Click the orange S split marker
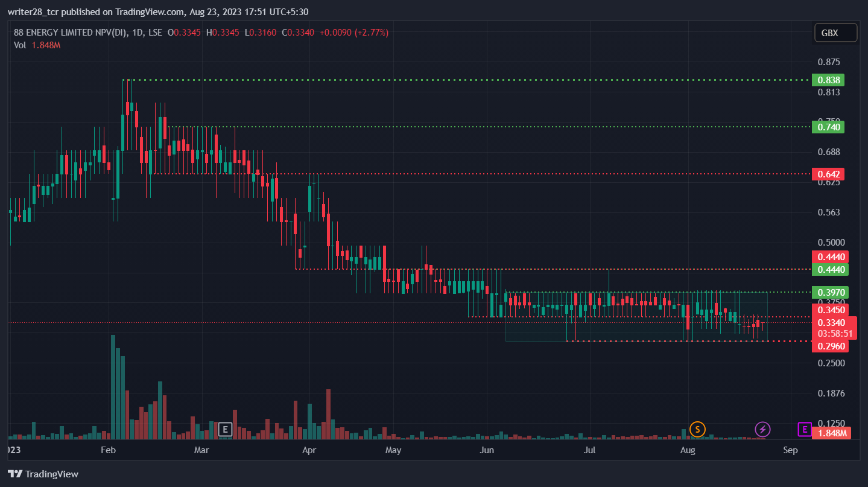This screenshot has width=868, height=487. pyautogui.click(x=698, y=430)
